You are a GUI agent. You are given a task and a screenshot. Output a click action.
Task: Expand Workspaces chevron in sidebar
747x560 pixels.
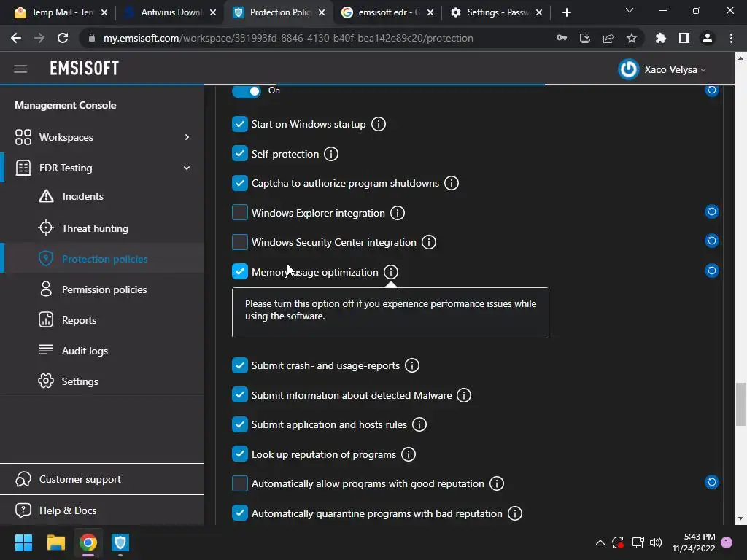coord(187,137)
